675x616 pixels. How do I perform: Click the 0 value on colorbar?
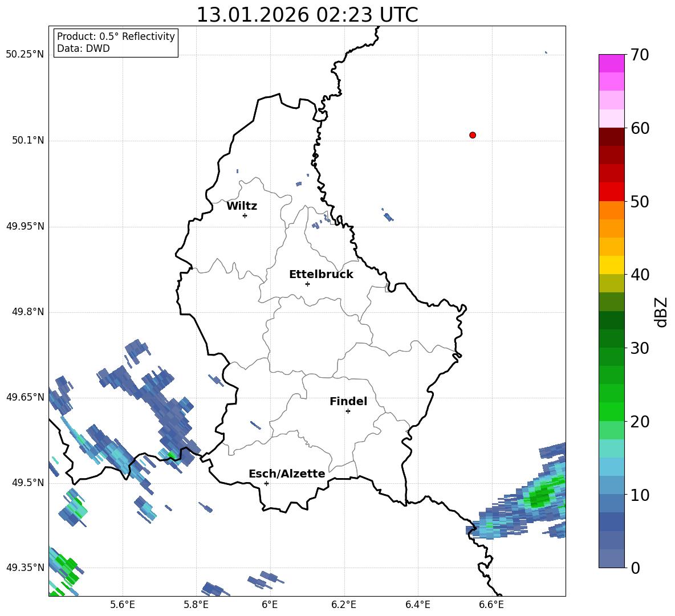(x=635, y=568)
